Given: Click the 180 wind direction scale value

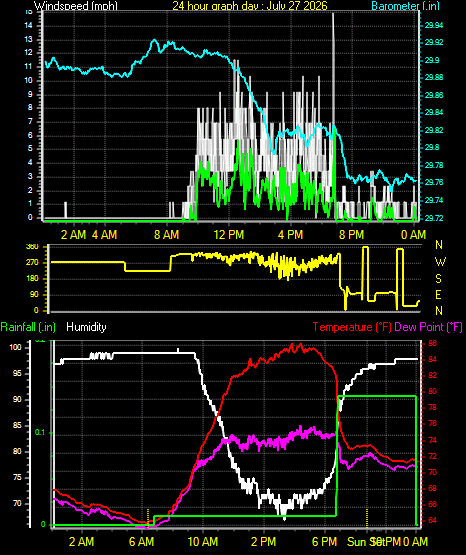Looking at the screenshot, I should tap(32, 279).
